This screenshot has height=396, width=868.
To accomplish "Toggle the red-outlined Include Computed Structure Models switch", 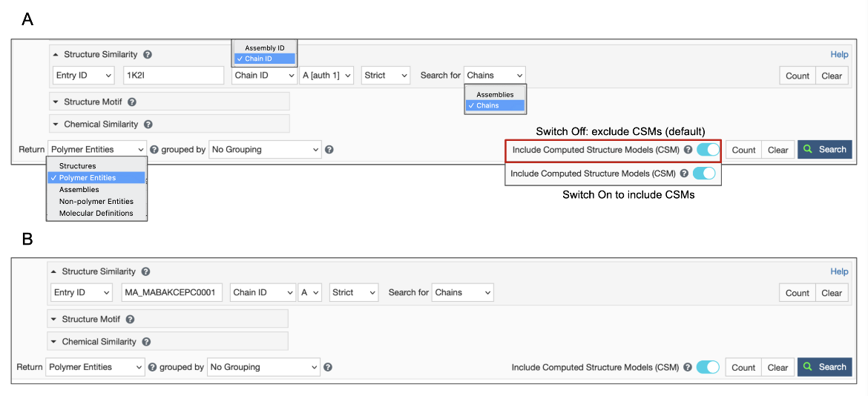I will pos(708,150).
